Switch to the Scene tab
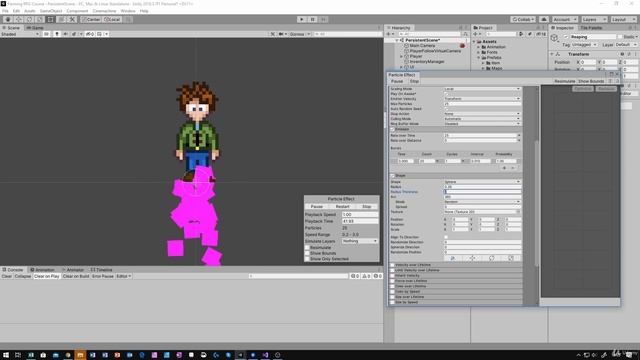Viewport: 640px width, 360px height. pyautogui.click(x=11, y=28)
